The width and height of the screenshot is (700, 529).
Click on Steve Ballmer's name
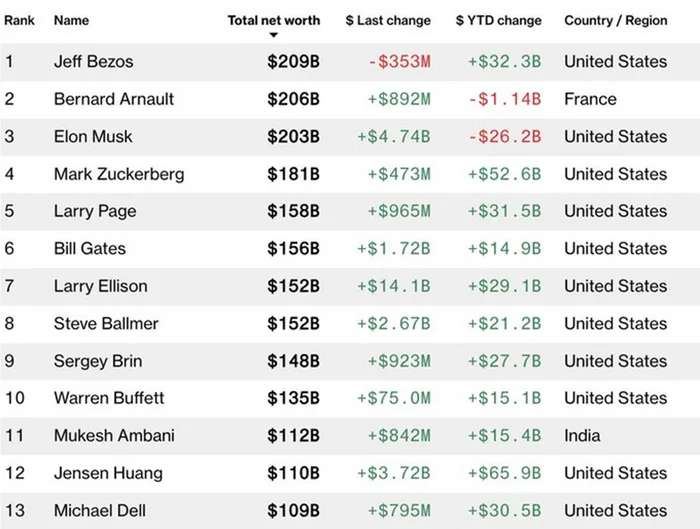pyautogui.click(x=106, y=324)
